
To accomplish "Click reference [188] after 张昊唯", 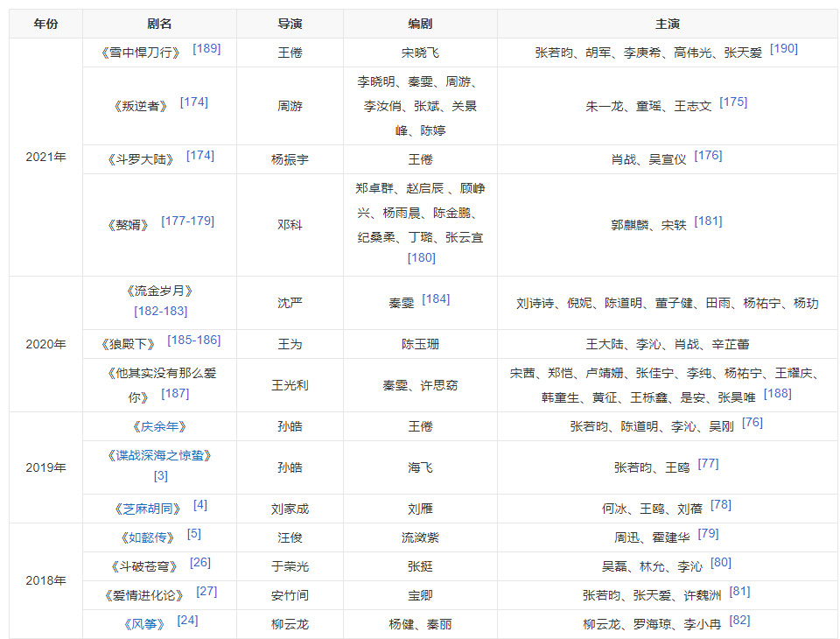I will [777, 394].
